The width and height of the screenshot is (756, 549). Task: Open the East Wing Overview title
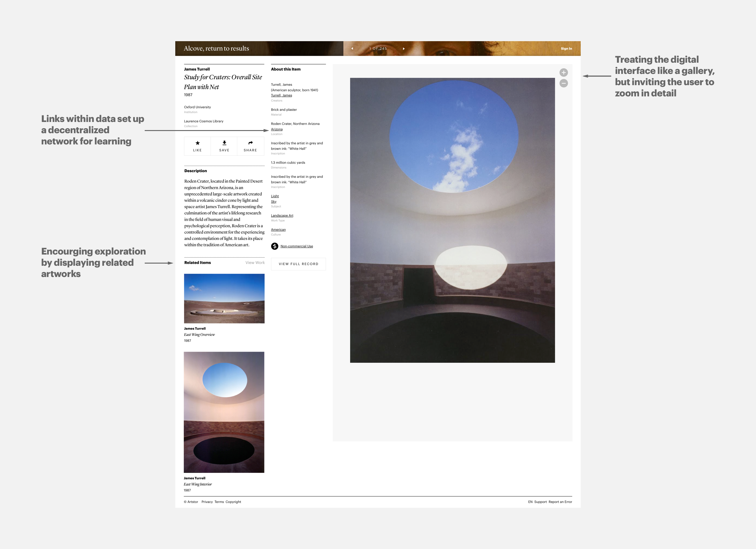pyautogui.click(x=199, y=335)
